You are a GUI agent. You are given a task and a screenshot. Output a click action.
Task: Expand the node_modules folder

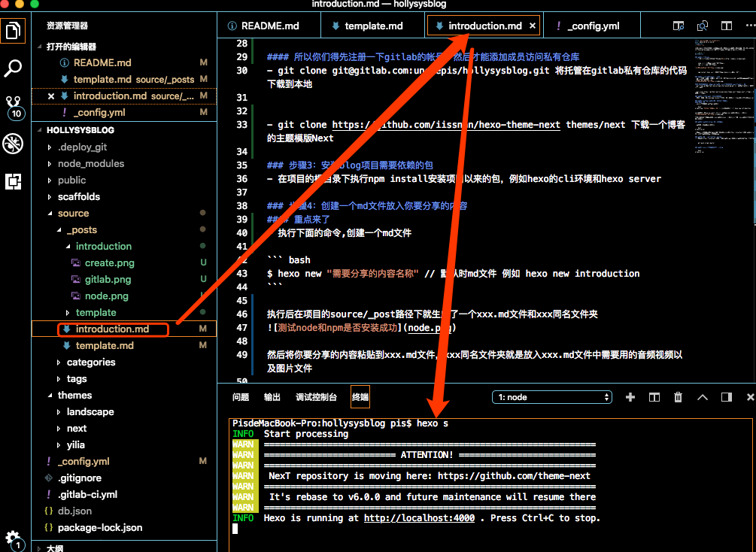(x=90, y=163)
